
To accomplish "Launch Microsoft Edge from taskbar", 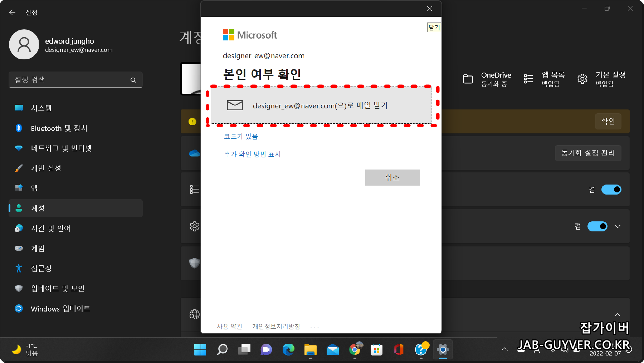I will (288, 349).
